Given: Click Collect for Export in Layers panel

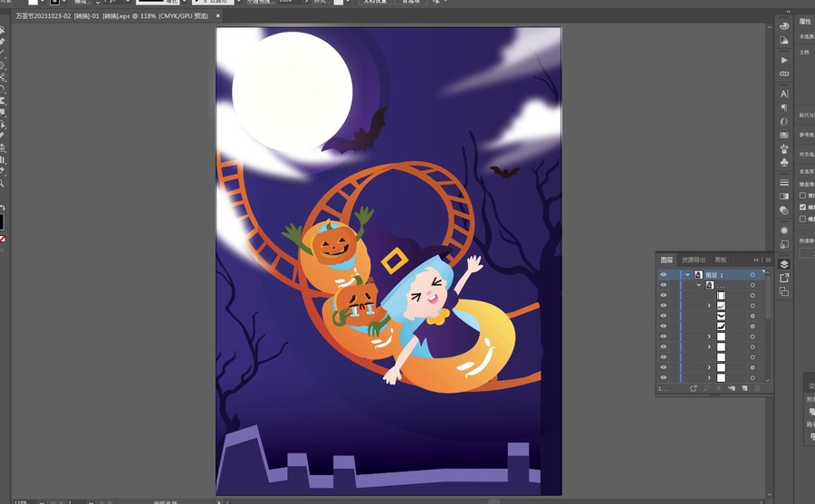Looking at the screenshot, I should tap(694, 388).
